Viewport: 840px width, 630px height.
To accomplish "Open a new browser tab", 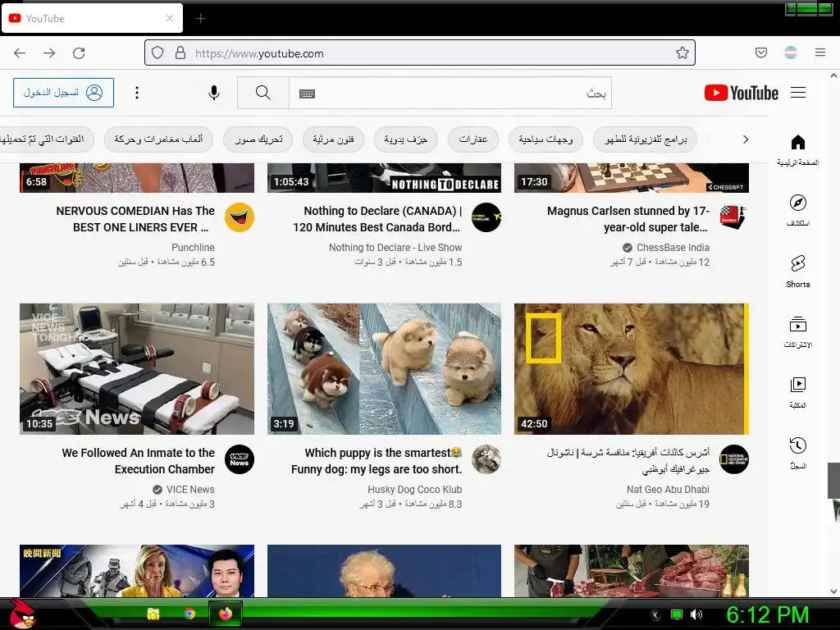I will [x=200, y=19].
